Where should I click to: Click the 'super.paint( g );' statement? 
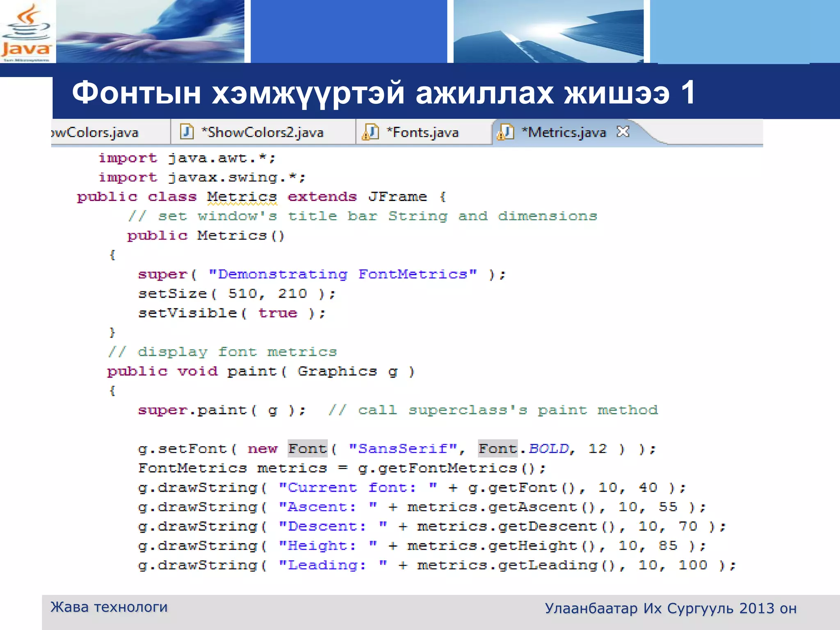click(221, 410)
